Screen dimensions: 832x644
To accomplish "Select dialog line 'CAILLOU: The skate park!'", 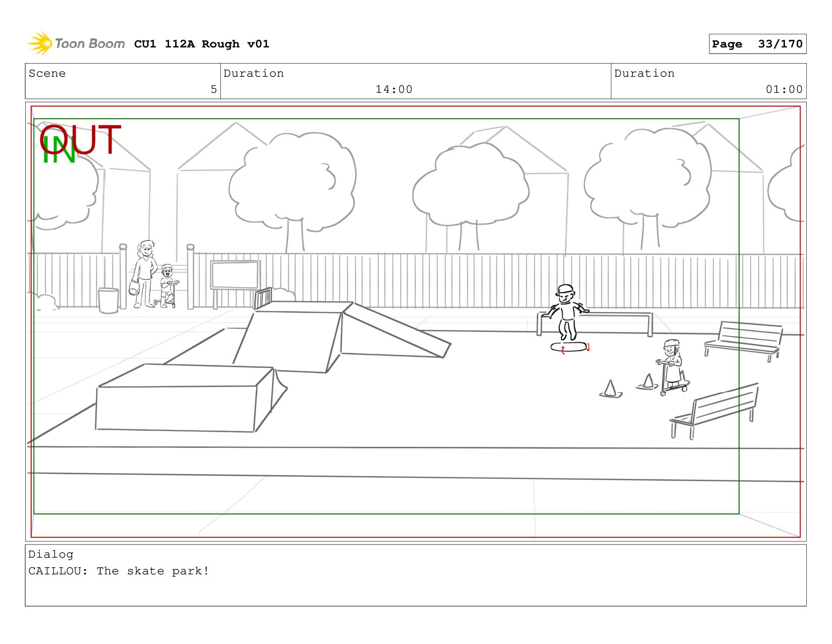I will 119,571.
